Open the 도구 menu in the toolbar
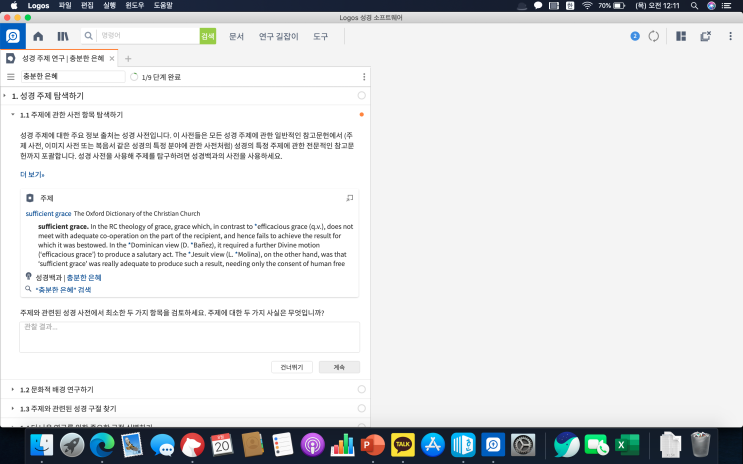This screenshot has width=743, height=464. click(x=320, y=36)
